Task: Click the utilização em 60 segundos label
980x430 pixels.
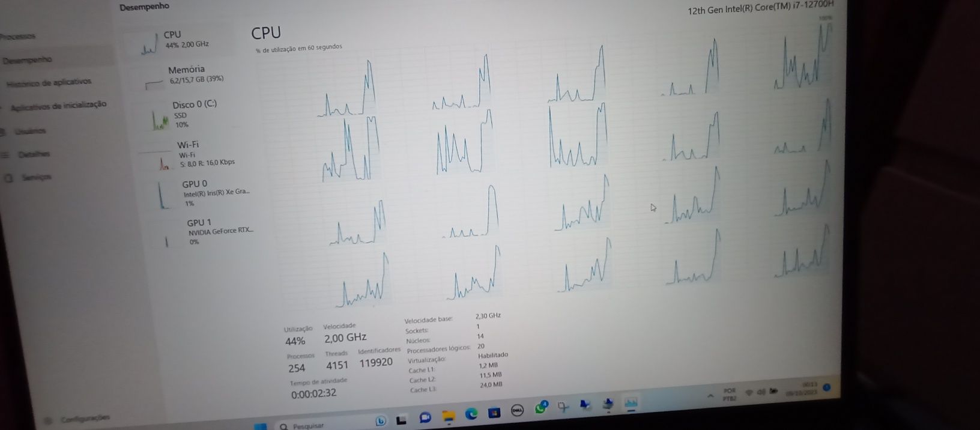Action: tap(299, 49)
